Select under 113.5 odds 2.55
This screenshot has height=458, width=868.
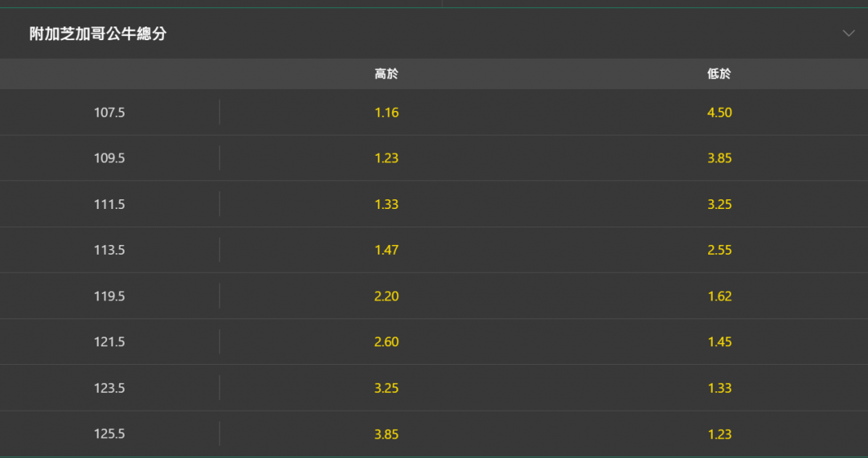click(x=719, y=250)
